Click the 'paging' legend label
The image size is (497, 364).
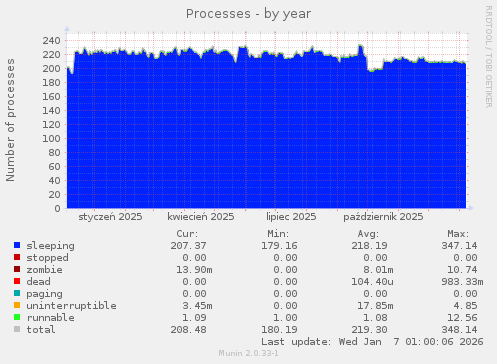[44, 294]
